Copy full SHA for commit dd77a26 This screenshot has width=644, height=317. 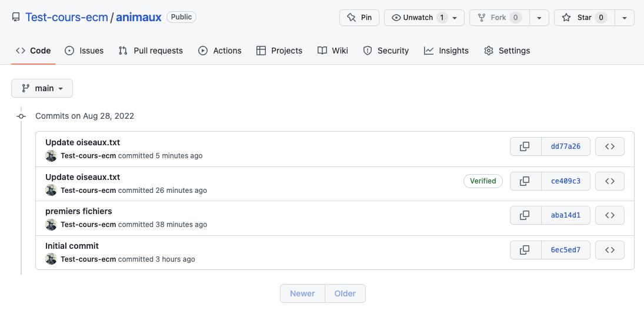point(525,146)
